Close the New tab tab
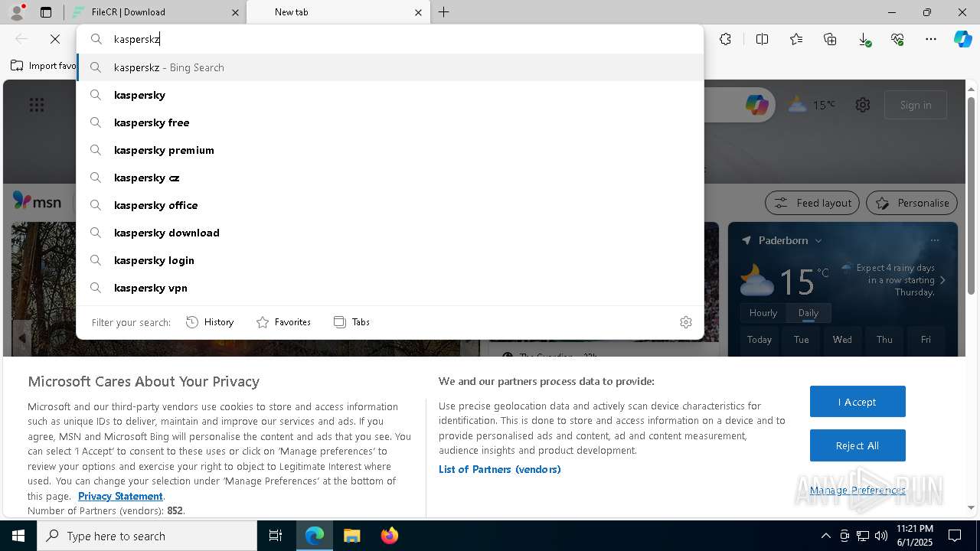980x551 pixels. pos(418,12)
